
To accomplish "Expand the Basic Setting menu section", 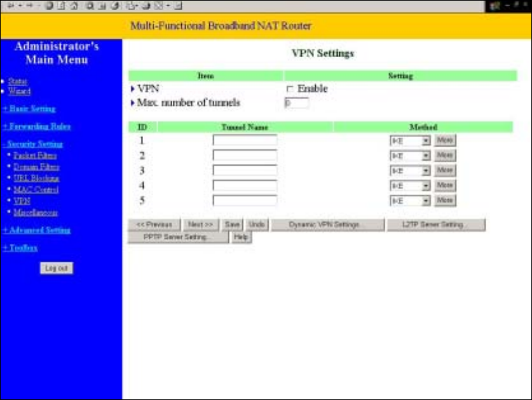I will click(x=29, y=109).
